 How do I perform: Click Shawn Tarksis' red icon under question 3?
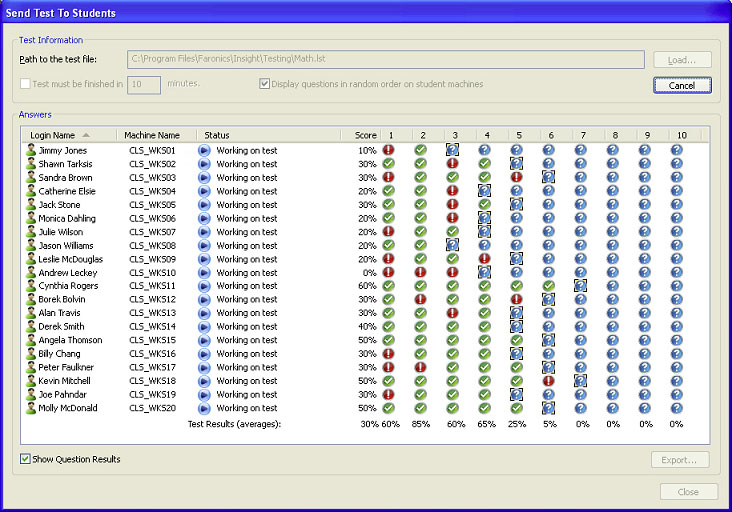[x=452, y=163]
